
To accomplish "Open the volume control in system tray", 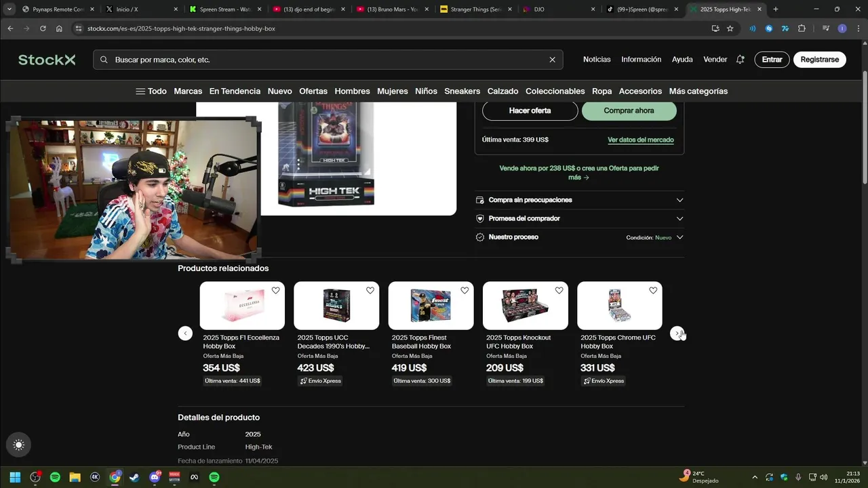I will coord(824,477).
